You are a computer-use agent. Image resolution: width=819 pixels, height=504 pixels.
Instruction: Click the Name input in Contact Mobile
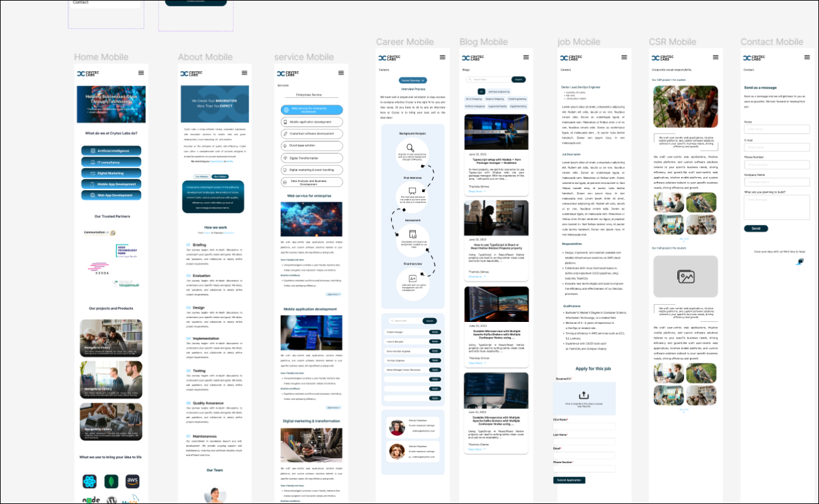click(x=777, y=130)
